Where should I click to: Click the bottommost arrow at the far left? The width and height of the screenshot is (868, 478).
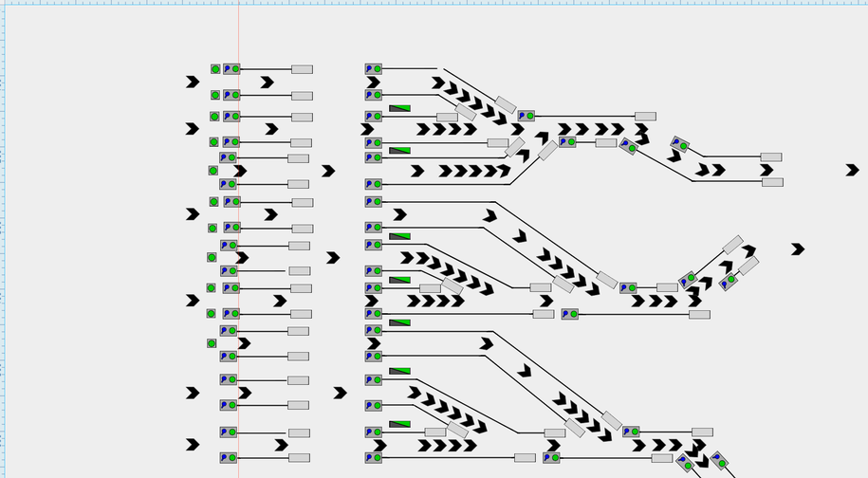point(193,444)
